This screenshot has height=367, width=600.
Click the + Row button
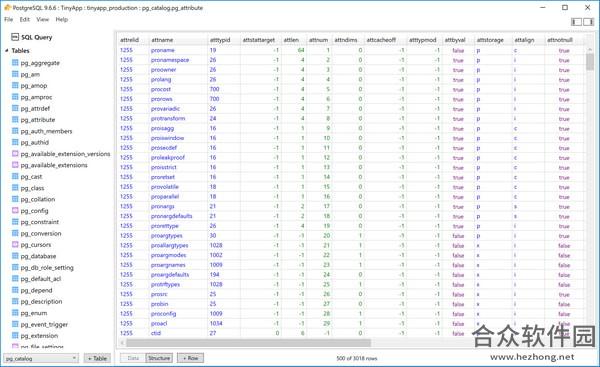190,358
